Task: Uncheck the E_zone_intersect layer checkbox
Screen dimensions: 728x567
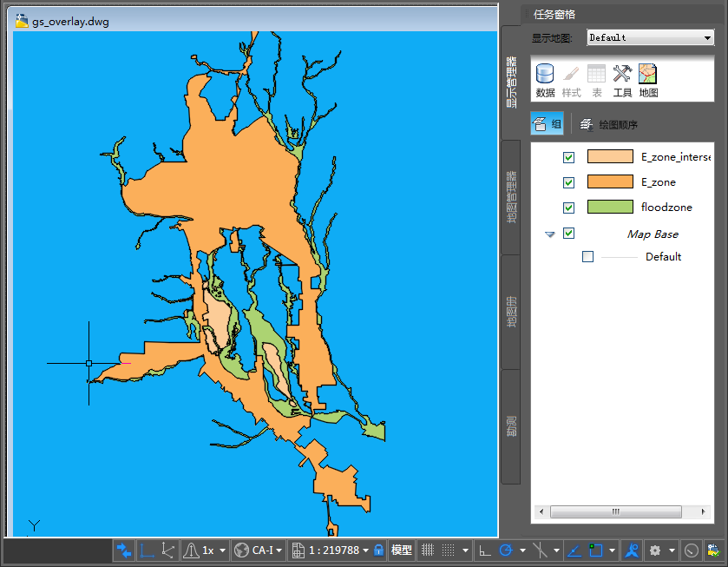Action: [x=568, y=157]
